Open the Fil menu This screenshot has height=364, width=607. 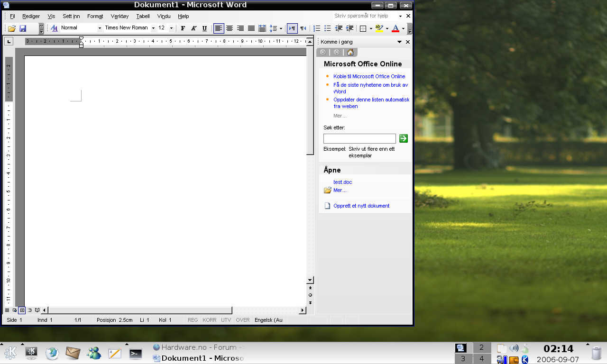pos(12,16)
